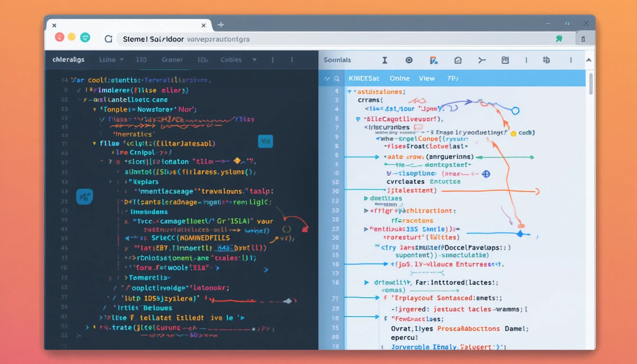Select the Groner item in the editor toolbar
The image size is (637, 364).
pyautogui.click(x=172, y=60)
